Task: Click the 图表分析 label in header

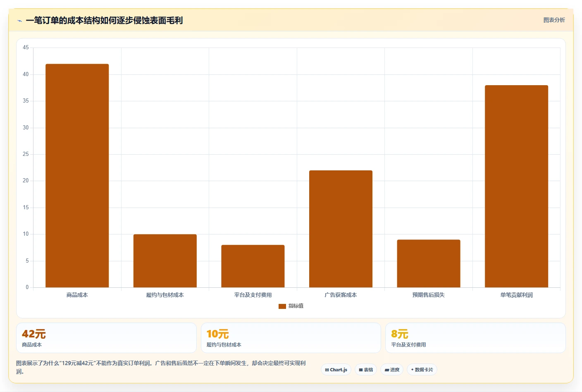Action: click(554, 20)
